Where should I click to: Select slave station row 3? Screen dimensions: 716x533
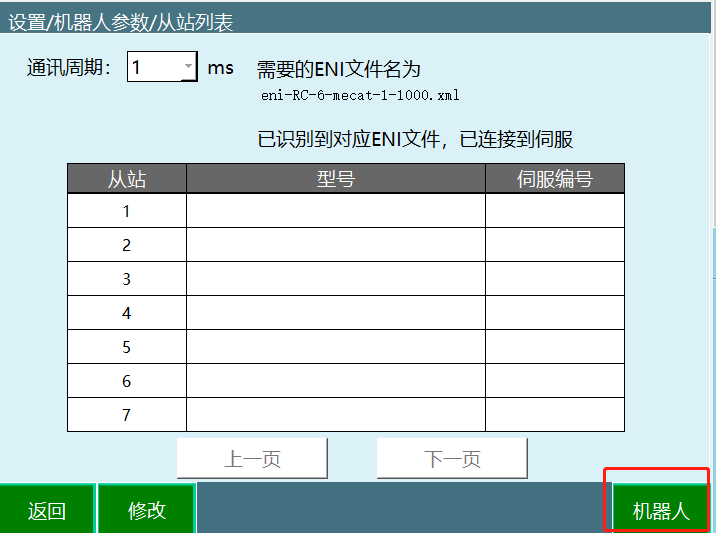point(346,279)
